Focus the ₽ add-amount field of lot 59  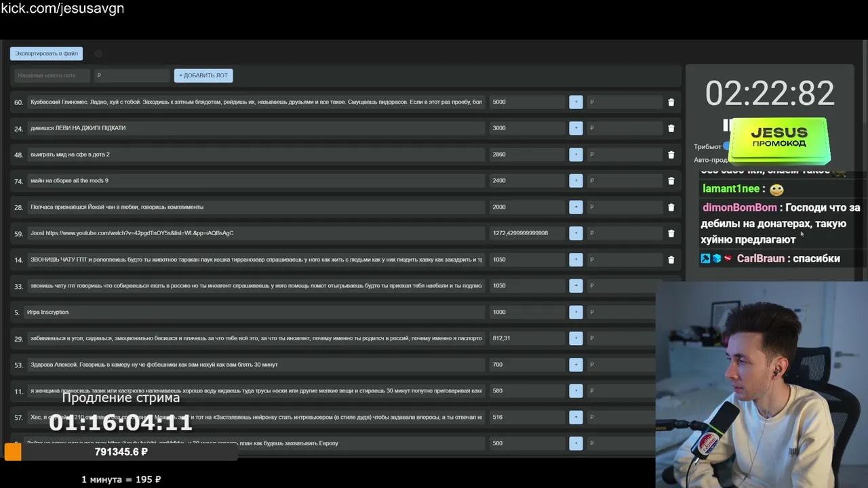[x=625, y=233]
